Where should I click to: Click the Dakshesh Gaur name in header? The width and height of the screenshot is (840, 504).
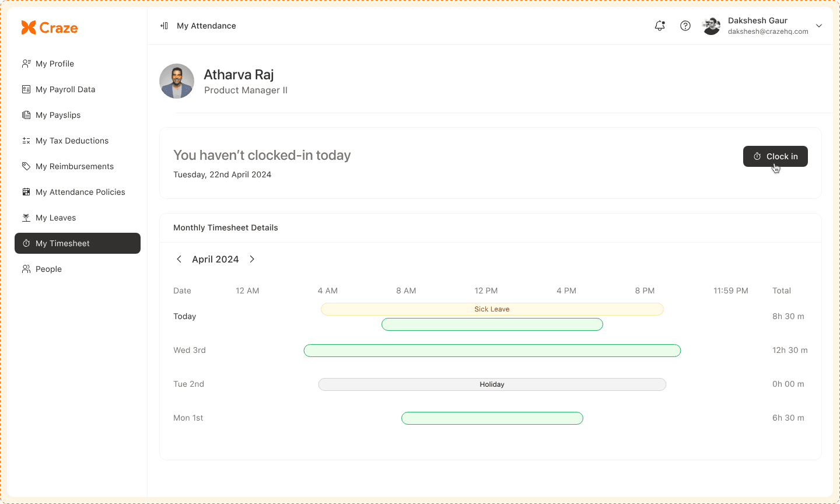coord(758,20)
